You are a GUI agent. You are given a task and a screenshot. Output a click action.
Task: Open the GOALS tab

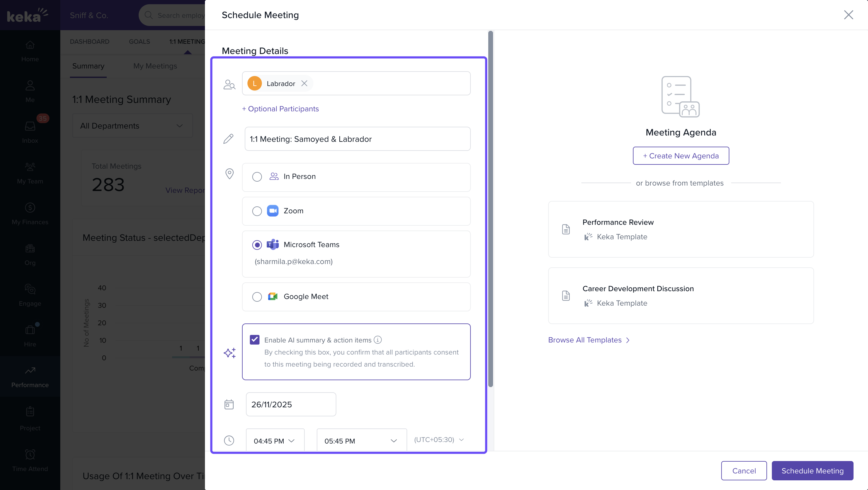pyautogui.click(x=139, y=41)
